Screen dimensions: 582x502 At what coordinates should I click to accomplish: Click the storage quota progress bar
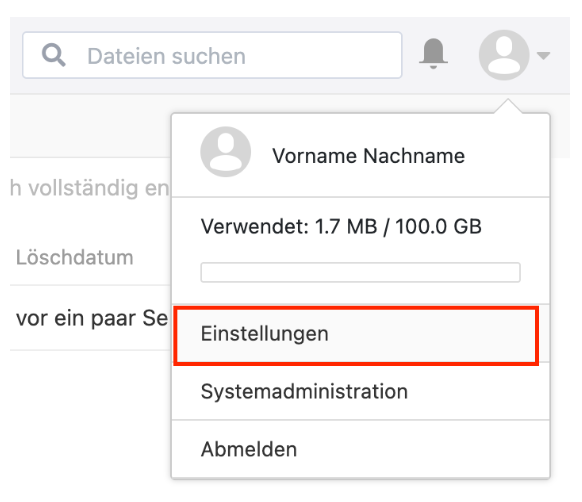[x=360, y=272]
